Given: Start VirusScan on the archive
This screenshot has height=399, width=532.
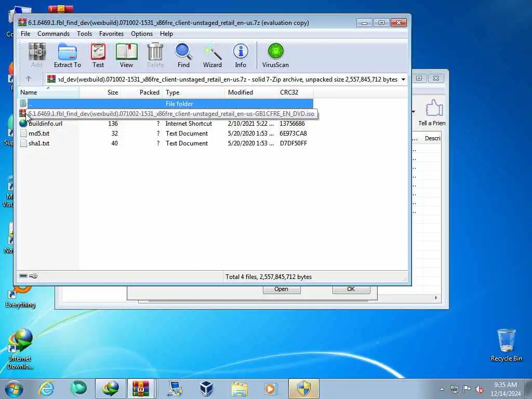Looking at the screenshot, I should point(275,56).
